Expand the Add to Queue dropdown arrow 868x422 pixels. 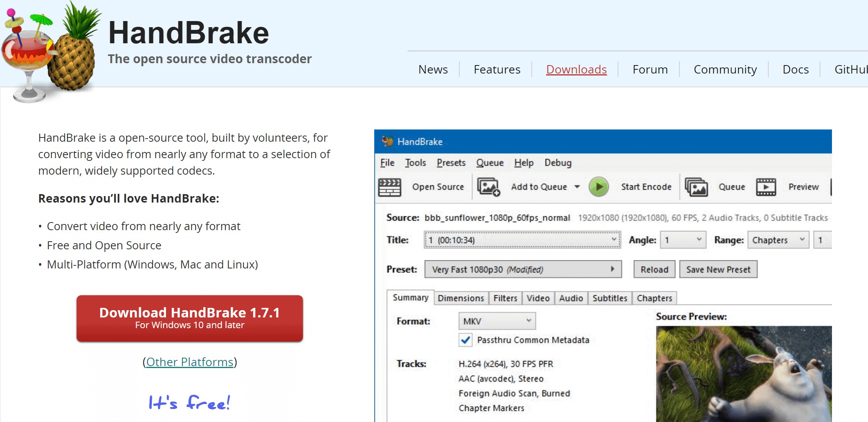click(577, 187)
